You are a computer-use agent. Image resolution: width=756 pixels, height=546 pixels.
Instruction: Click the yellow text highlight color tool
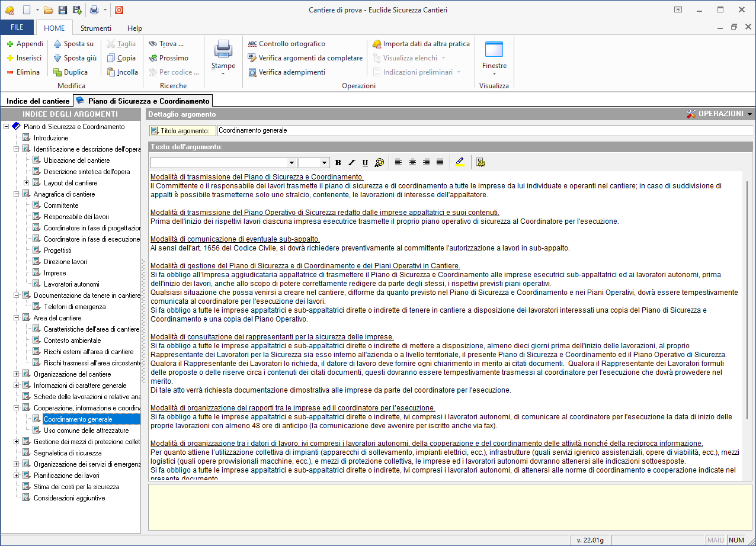(x=460, y=162)
